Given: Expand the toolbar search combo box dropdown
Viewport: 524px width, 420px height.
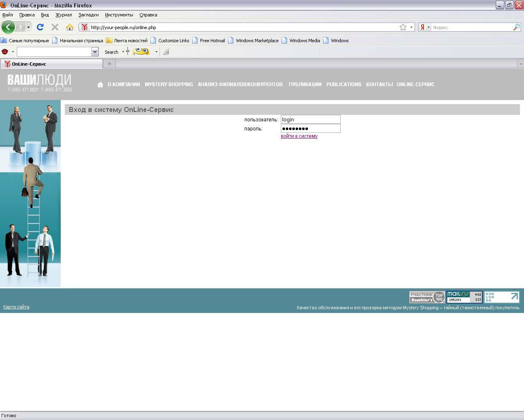Looking at the screenshot, I should pyautogui.click(x=95, y=52).
